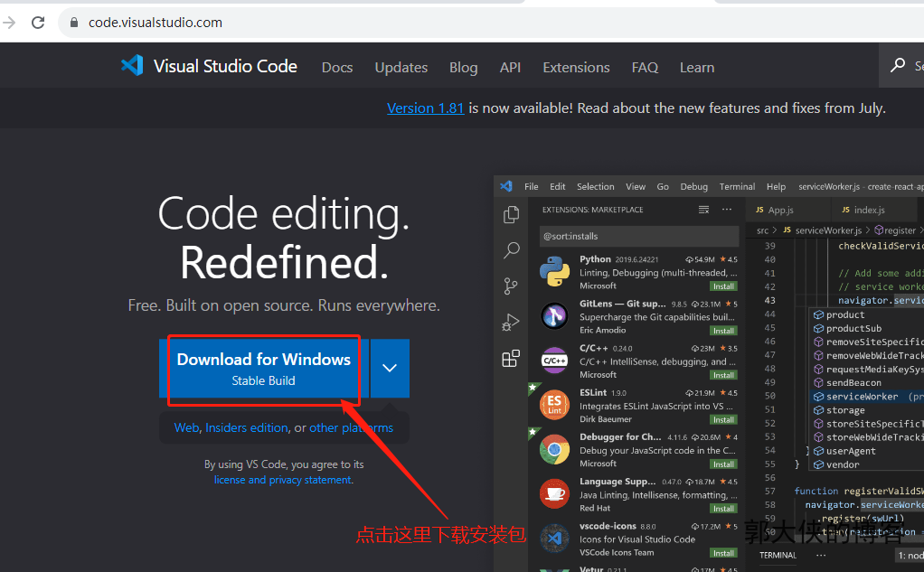
Task: Click the vscode-icons extension icon
Action: [x=554, y=538]
